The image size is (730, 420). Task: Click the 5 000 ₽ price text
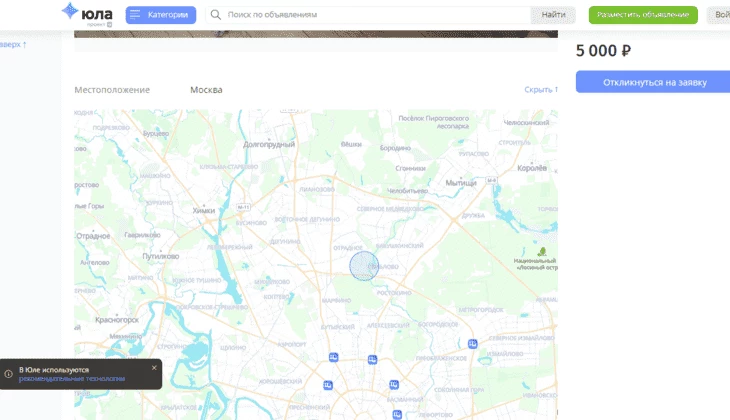pos(603,51)
